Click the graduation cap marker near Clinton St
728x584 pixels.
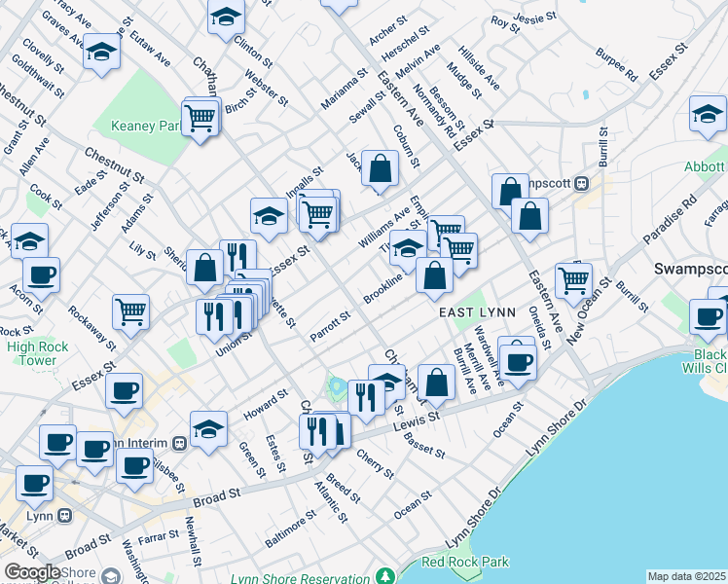[x=226, y=18]
